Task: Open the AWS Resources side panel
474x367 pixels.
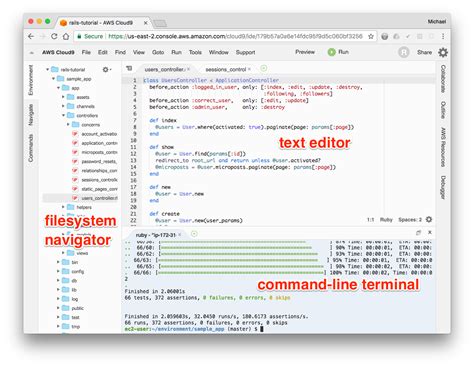Action: pyautogui.click(x=443, y=147)
